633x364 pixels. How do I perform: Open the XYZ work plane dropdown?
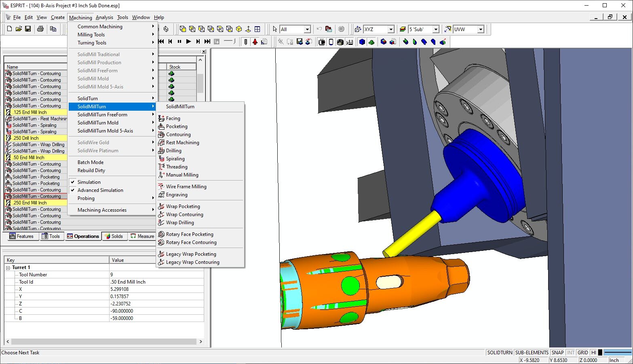click(391, 29)
